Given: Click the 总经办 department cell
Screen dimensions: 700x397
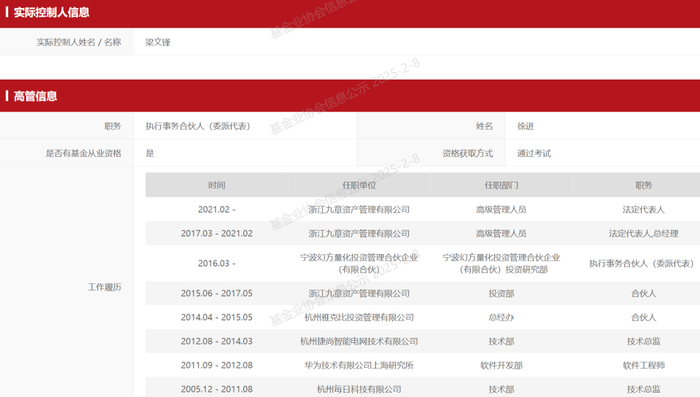Looking at the screenshot, I should [x=501, y=317].
